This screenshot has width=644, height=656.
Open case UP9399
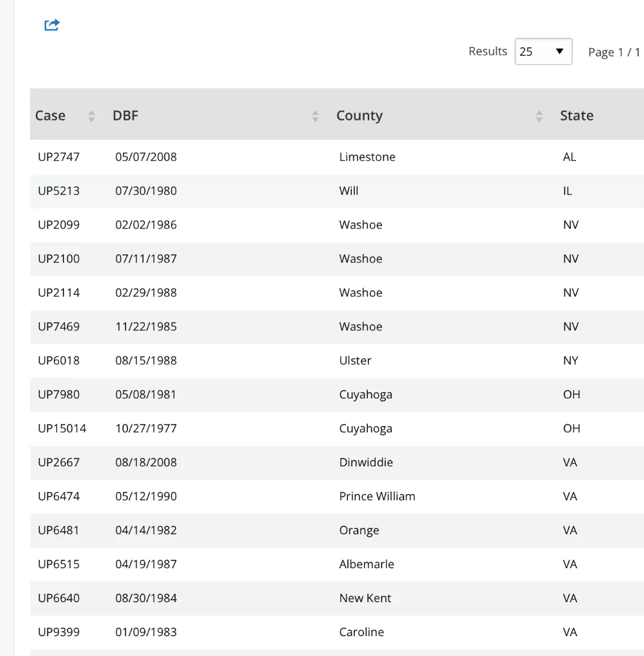point(59,632)
